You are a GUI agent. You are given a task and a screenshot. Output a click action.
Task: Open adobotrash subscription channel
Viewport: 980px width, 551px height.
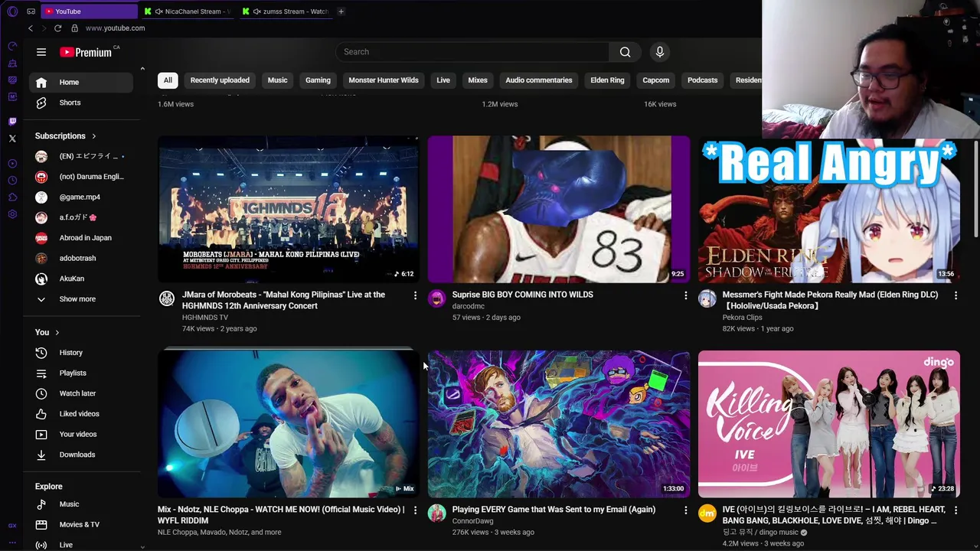pyautogui.click(x=80, y=259)
